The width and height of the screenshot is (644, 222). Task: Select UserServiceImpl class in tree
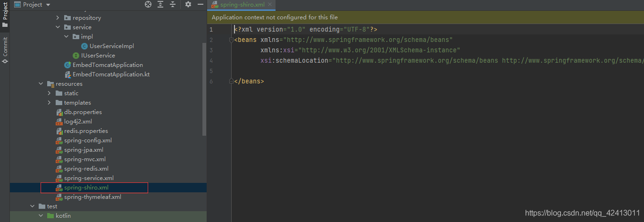pyautogui.click(x=112, y=46)
